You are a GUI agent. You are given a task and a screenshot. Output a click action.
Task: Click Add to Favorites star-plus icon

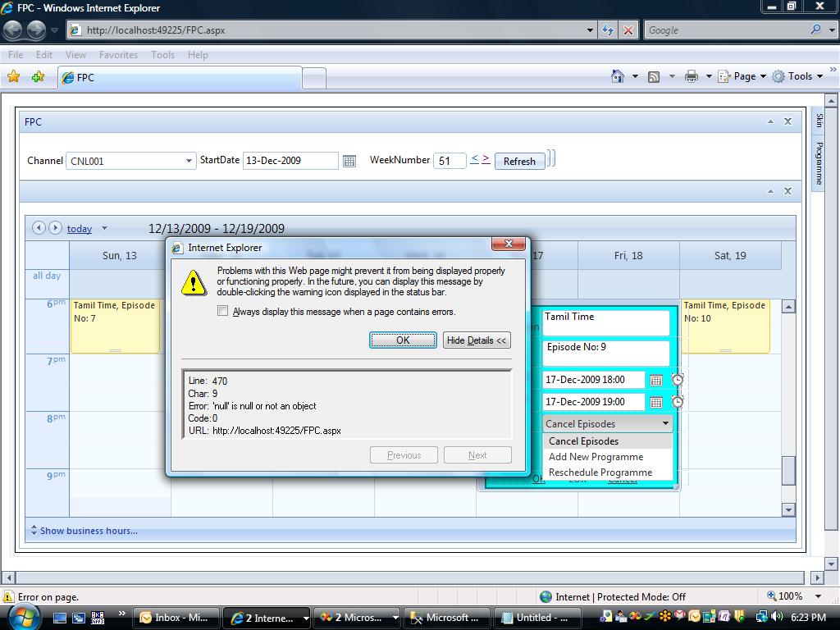pyautogui.click(x=38, y=76)
